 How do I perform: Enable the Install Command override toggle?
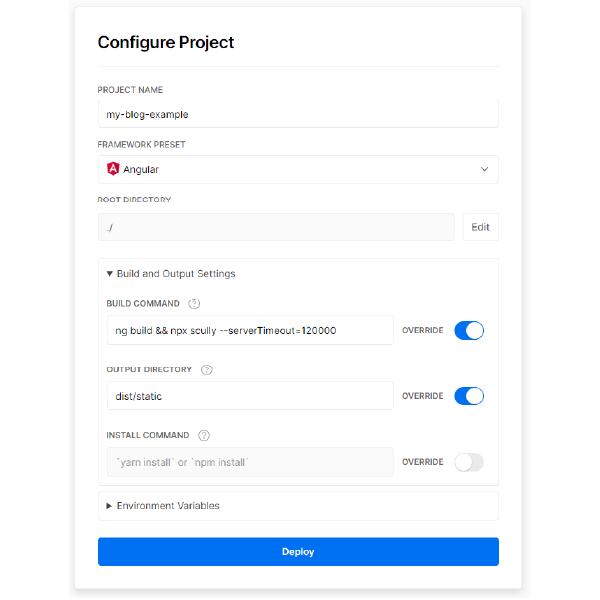pyautogui.click(x=469, y=462)
